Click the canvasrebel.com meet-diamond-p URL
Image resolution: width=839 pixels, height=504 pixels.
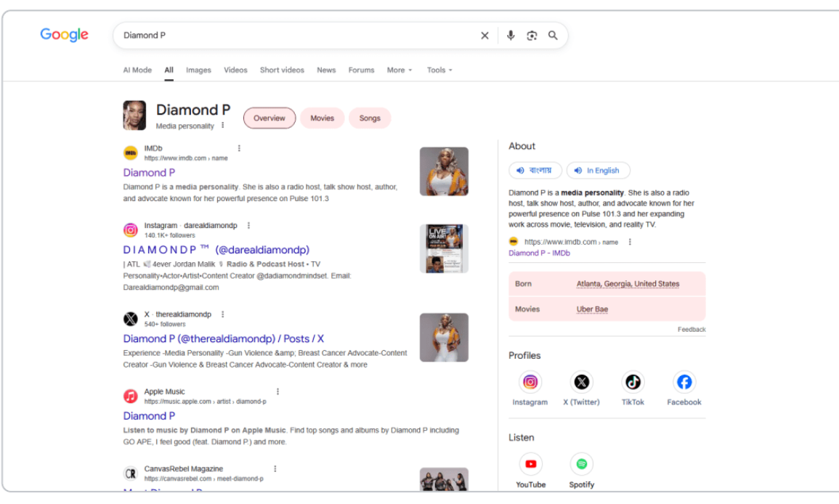pos(204,479)
